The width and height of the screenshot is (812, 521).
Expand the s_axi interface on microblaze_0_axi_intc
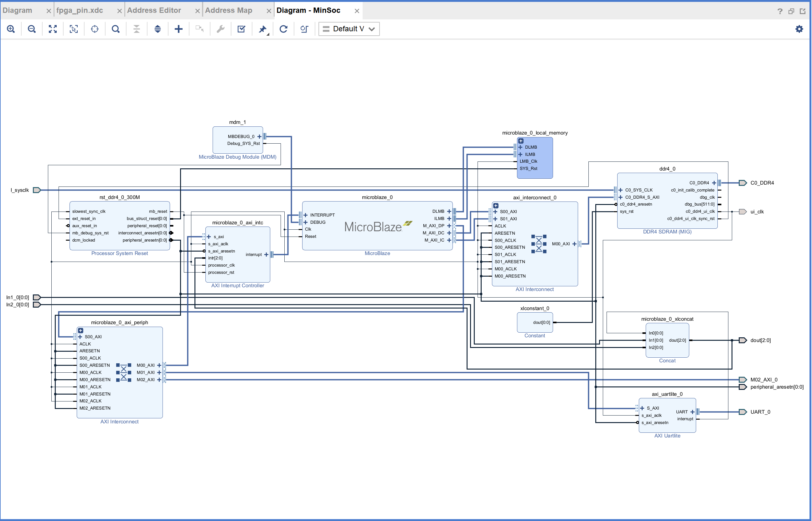209,237
